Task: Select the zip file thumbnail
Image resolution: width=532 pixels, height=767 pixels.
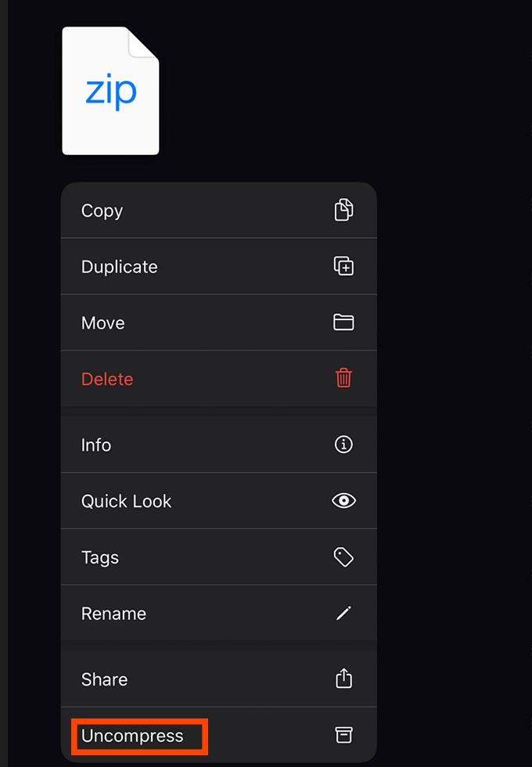Action: [x=111, y=91]
